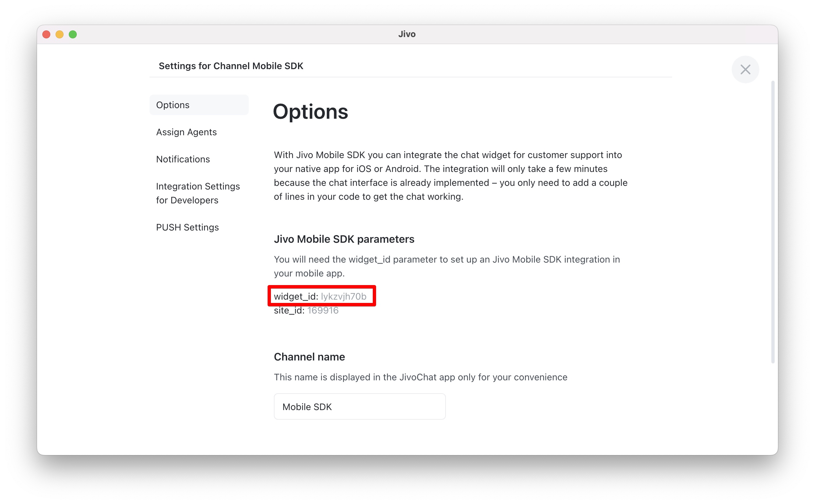Switch to PUSH Settings
The width and height of the screenshot is (815, 504).
click(187, 227)
